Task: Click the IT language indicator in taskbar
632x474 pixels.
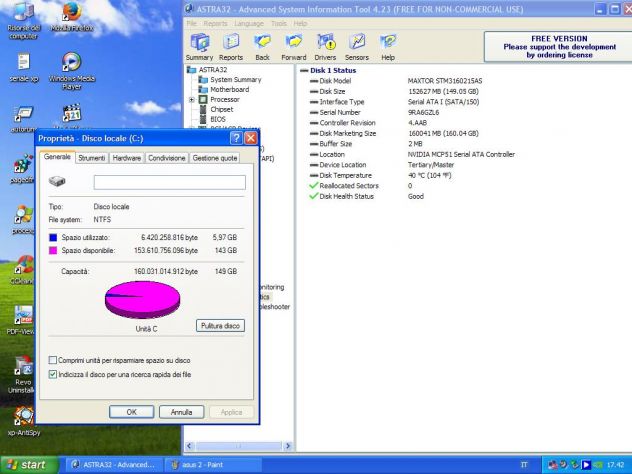Action: (x=524, y=465)
